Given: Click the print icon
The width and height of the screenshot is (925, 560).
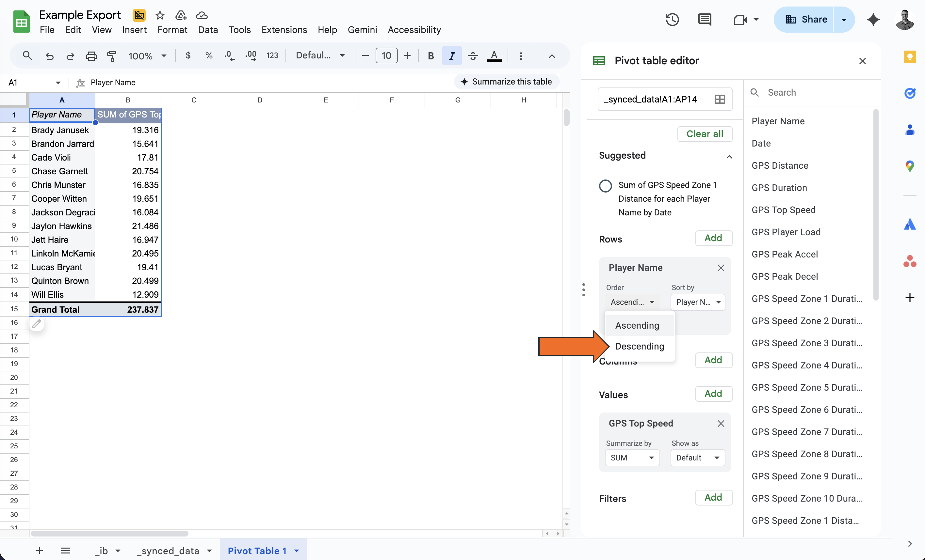Looking at the screenshot, I should (91, 56).
